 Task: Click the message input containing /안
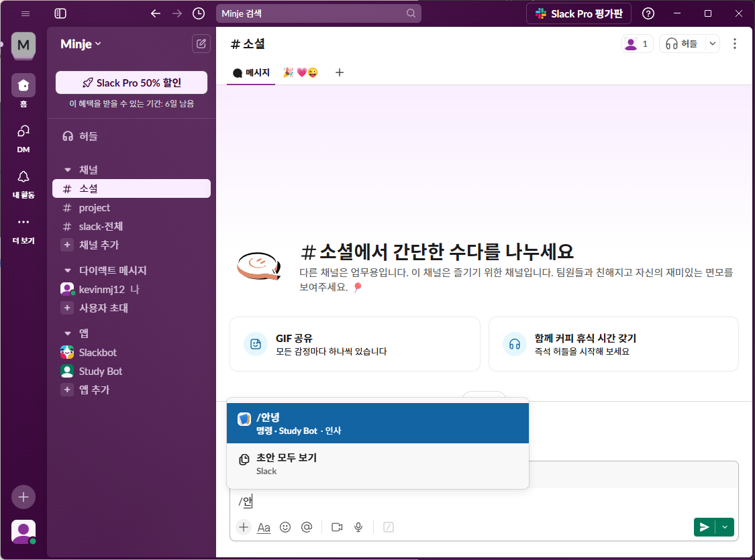[484, 502]
